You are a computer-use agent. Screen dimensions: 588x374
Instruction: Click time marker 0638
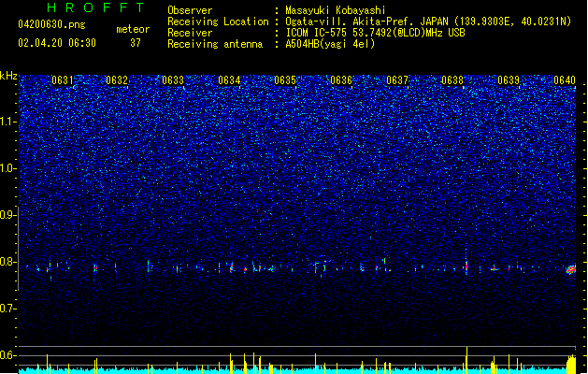coord(452,80)
